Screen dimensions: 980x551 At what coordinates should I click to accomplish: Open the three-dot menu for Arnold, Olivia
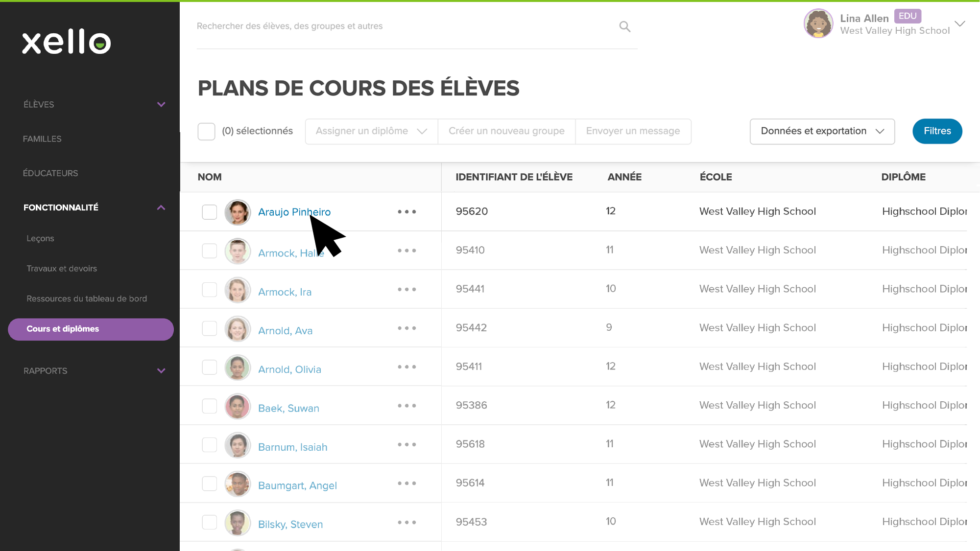click(x=406, y=367)
